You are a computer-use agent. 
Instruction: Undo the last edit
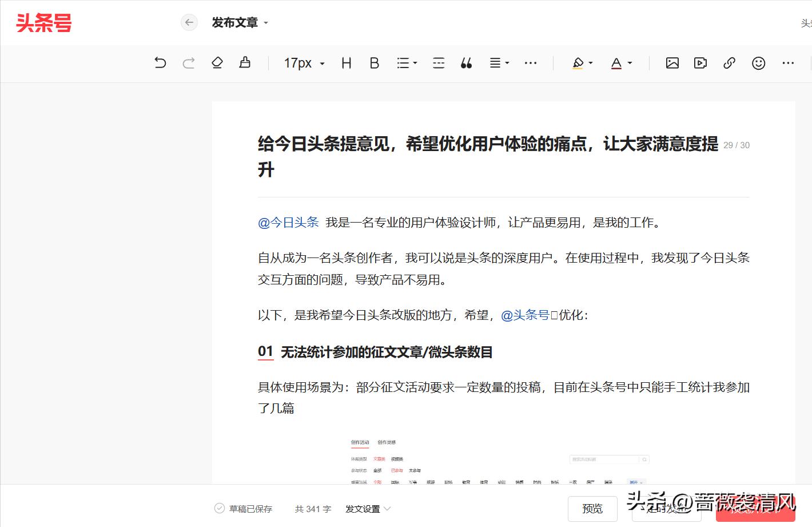click(x=160, y=63)
